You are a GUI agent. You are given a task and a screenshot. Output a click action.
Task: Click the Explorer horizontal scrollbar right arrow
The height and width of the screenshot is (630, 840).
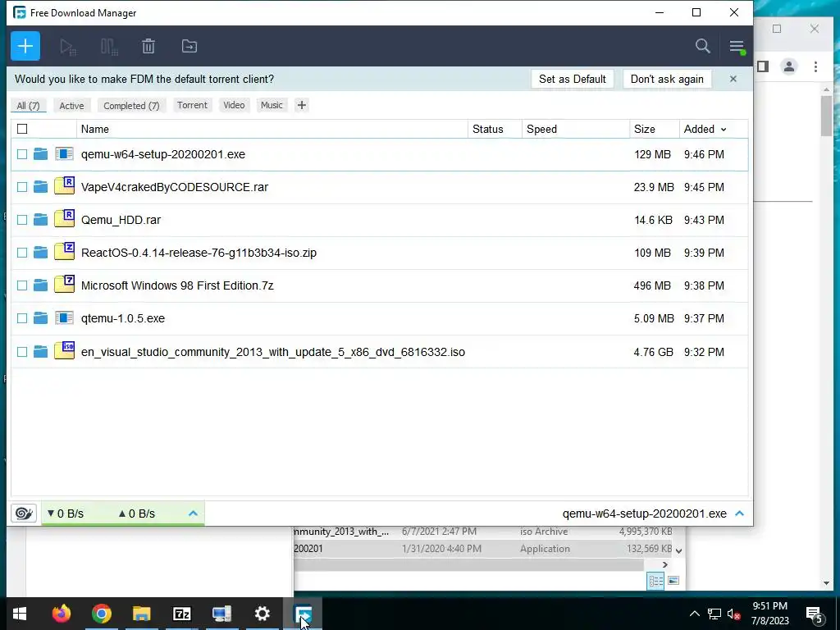(664, 564)
